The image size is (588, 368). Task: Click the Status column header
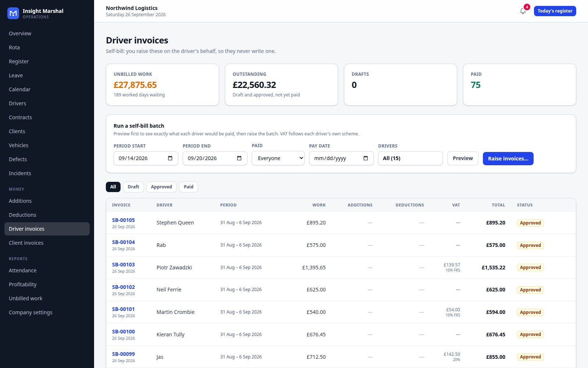click(525, 205)
